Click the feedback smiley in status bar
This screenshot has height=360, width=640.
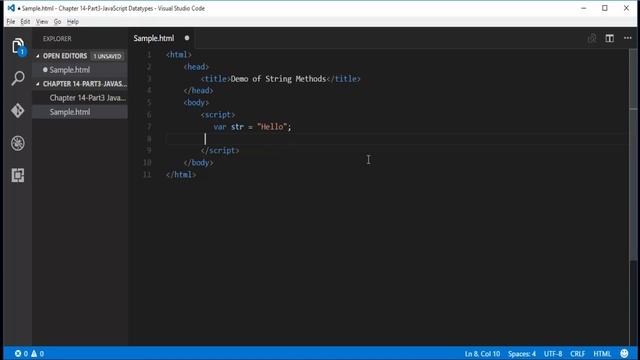[624, 353]
